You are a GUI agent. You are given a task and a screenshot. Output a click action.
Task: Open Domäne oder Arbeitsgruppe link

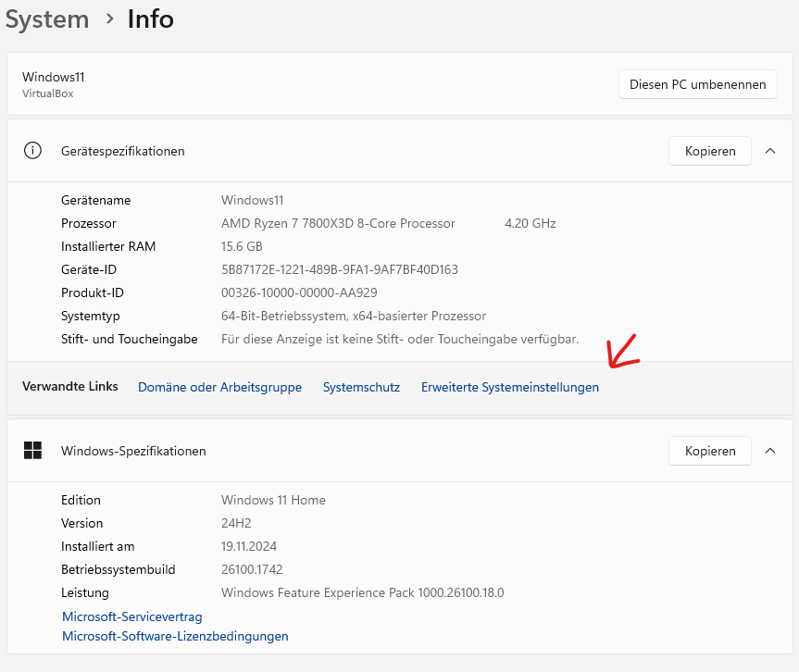pos(219,387)
